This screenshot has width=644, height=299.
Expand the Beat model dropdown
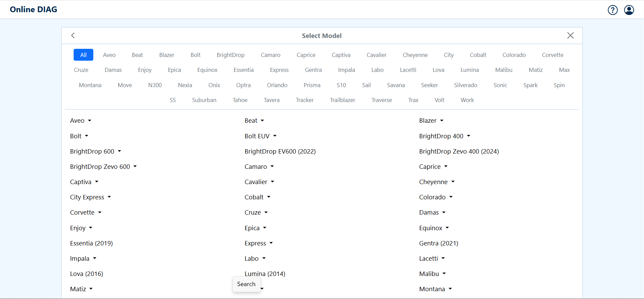[254, 121]
